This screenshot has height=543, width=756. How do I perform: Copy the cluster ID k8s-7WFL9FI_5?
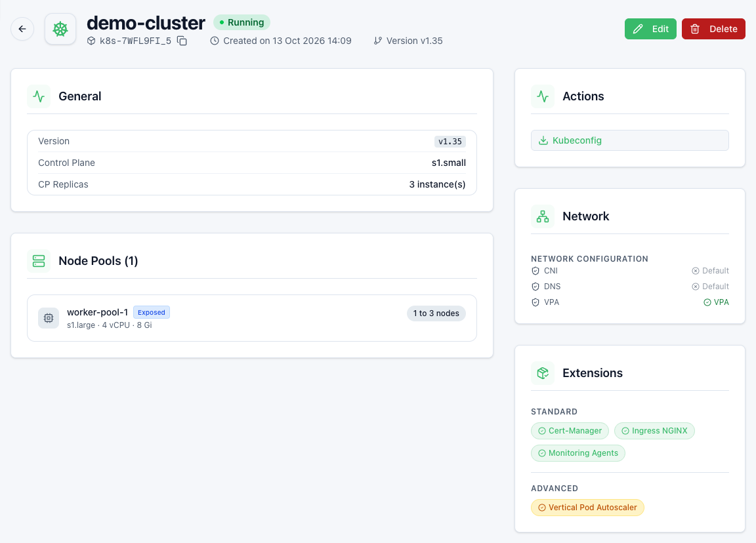pyautogui.click(x=182, y=41)
